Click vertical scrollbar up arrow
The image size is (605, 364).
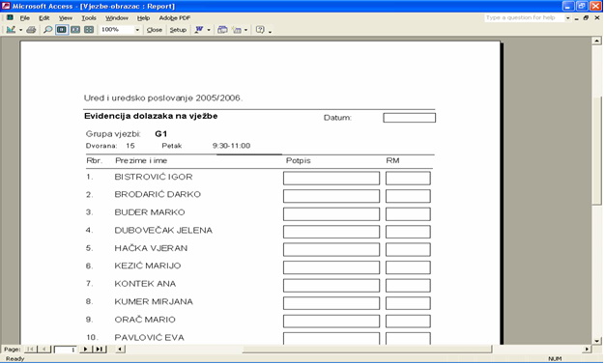click(x=597, y=41)
